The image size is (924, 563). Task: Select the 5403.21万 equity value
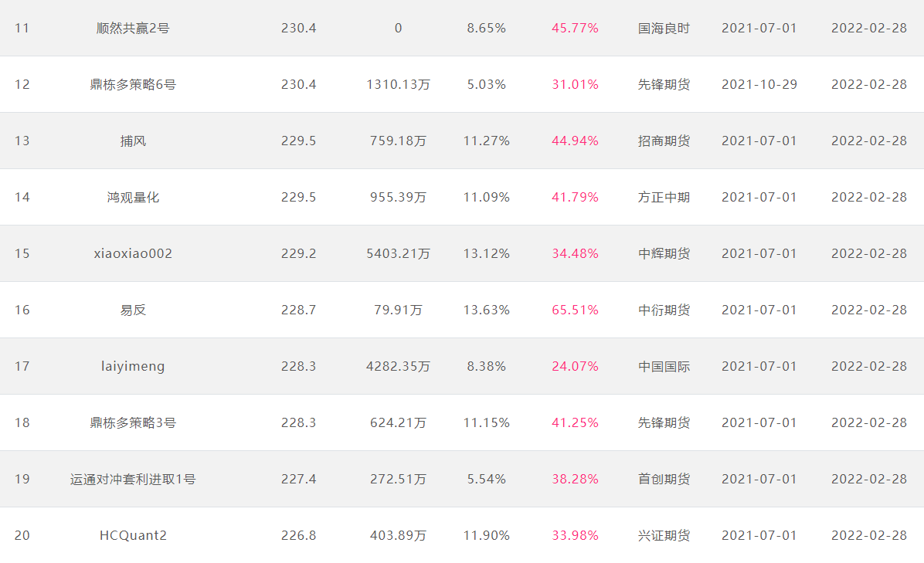[x=398, y=254]
